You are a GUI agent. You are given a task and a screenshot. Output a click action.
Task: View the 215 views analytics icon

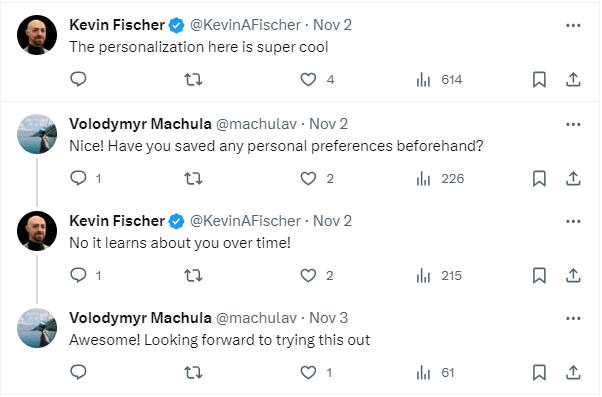point(423,276)
